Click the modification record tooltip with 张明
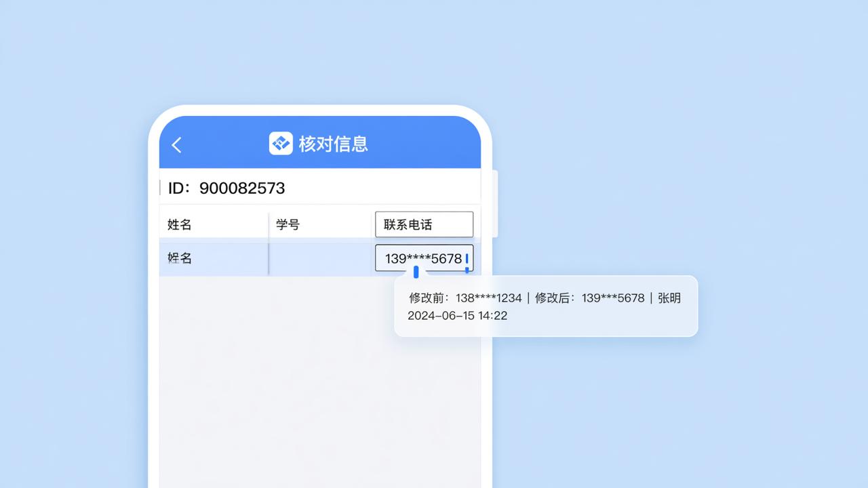Image resolution: width=868 pixels, height=488 pixels. [x=546, y=306]
